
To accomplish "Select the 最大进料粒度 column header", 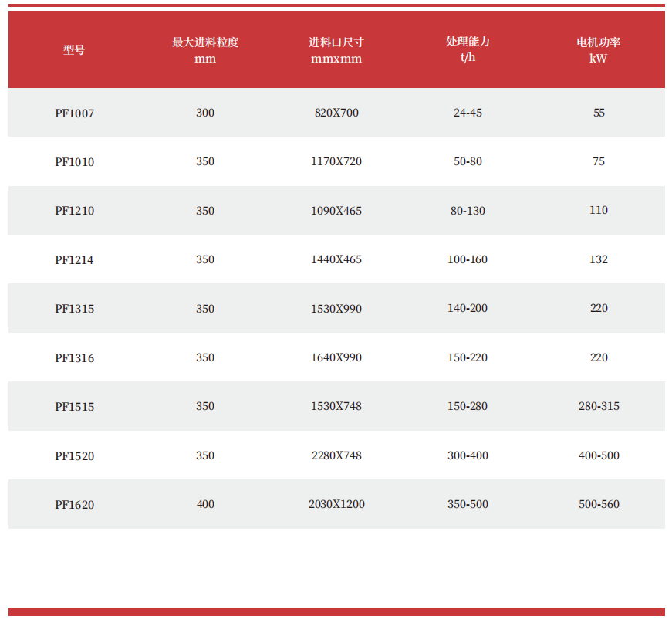I will [205, 50].
